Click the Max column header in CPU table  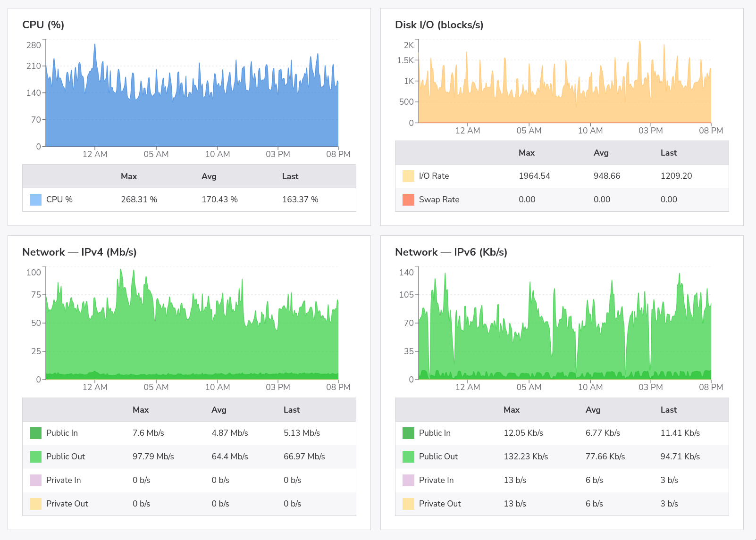pos(128,176)
